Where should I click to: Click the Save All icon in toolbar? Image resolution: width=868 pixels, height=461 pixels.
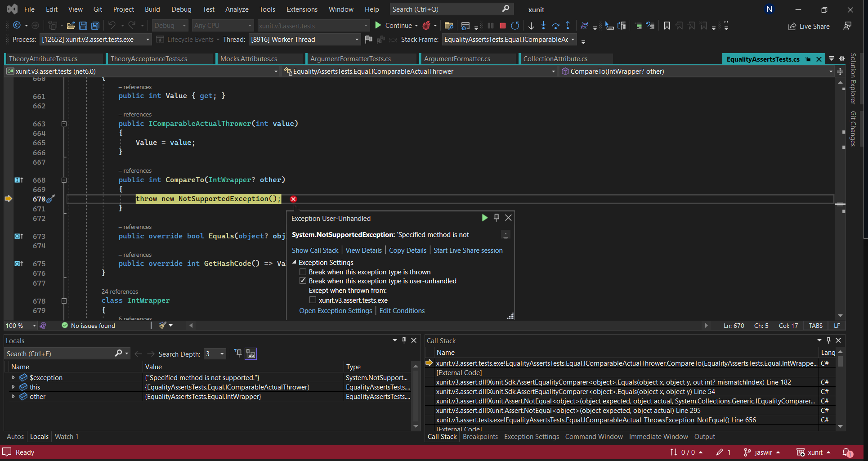[95, 26]
